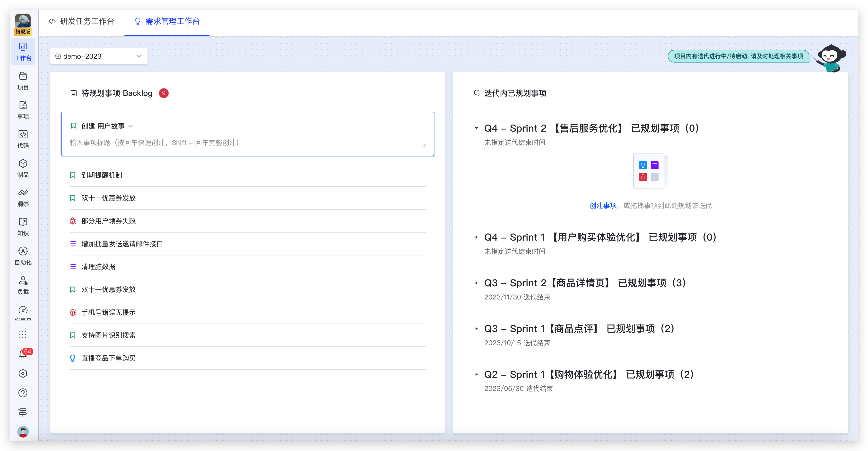Viewport: 868px width, 451px height.
Task: Open the 制品 (Artifacts) sidebar icon
Action: [23, 168]
